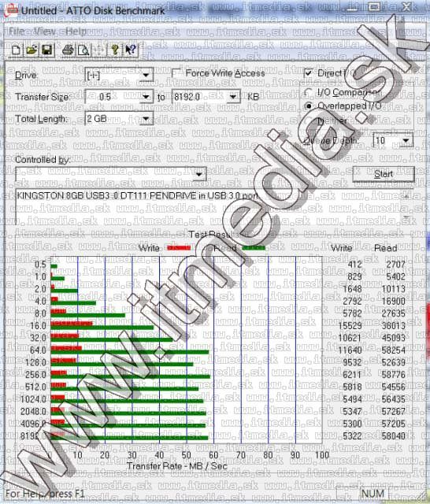This screenshot has width=430, height=504.
Task: Uncheck the Direct I/O checkbox
Action: (x=308, y=73)
